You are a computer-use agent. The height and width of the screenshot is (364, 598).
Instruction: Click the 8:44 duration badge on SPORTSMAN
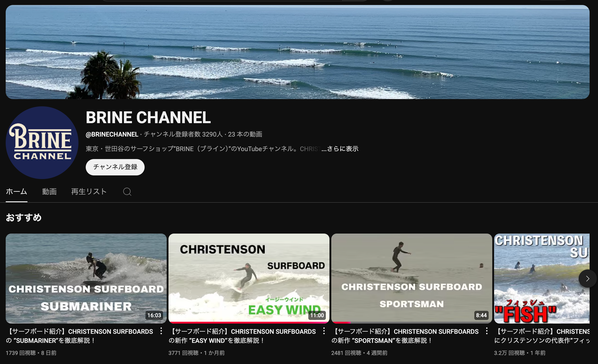pyautogui.click(x=481, y=315)
